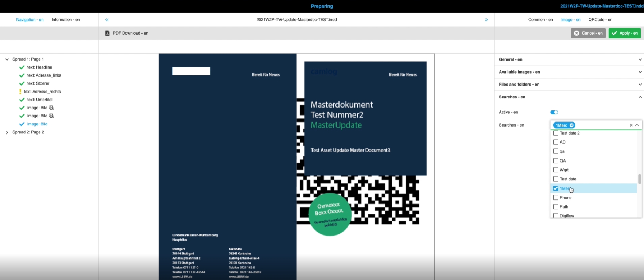
Task: Open the Common - en tab
Action: 540,20
